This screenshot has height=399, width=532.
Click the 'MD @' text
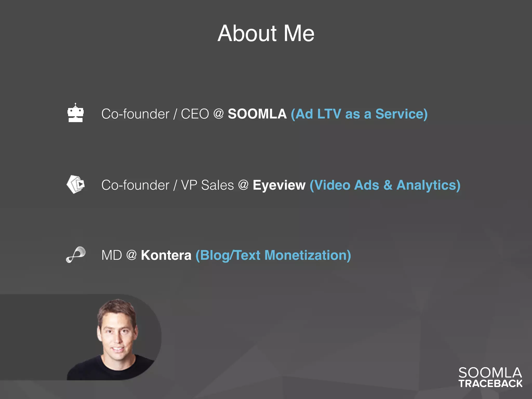pyautogui.click(x=119, y=255)
